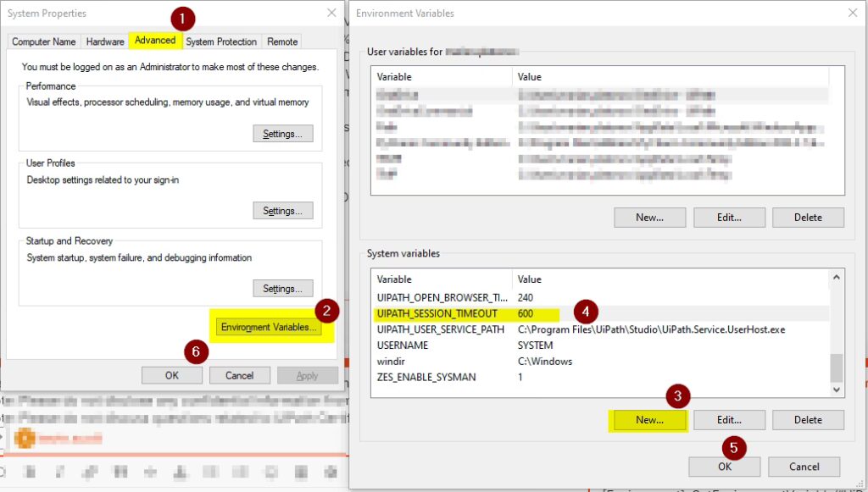
Task: Open Startup and Recovery Settings button
Action: coord(282,289)
